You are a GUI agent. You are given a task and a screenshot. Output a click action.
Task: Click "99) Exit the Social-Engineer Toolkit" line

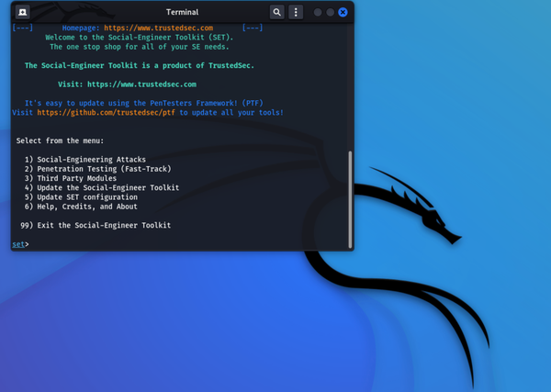coord(96,225)
